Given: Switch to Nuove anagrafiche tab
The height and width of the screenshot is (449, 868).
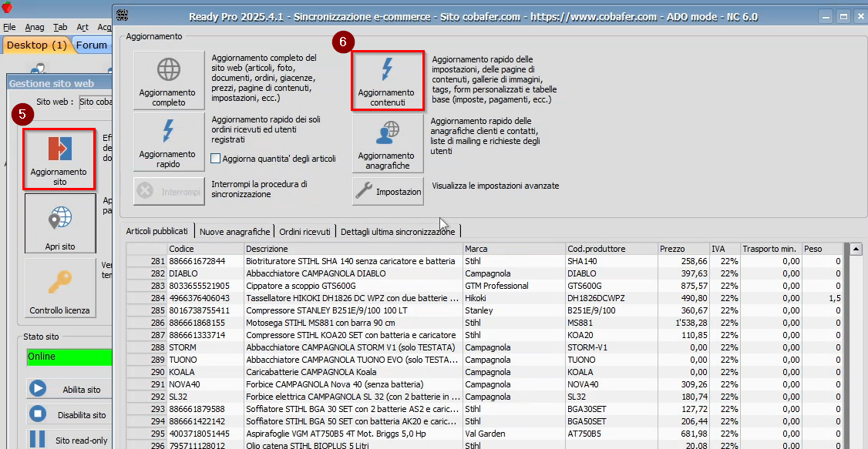Looking at the screenshot, I should click(x=234, y=232).
